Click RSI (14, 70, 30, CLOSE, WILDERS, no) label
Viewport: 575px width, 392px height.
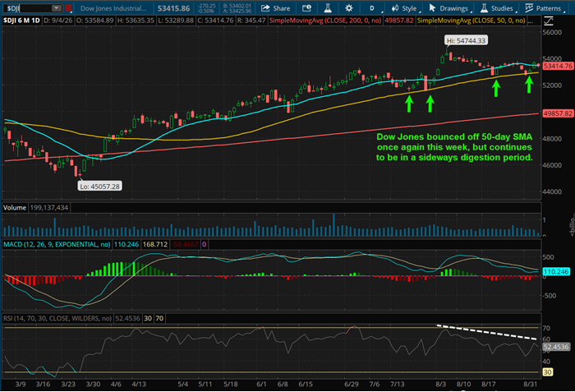point(57,318)
